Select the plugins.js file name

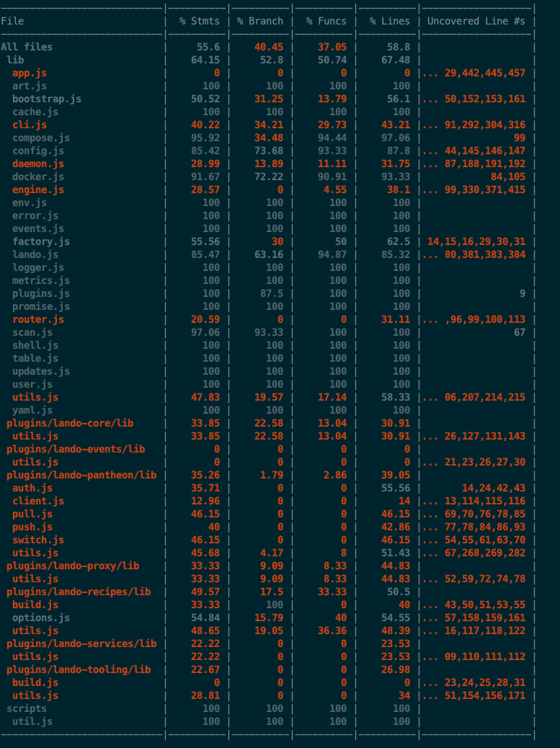41,293
